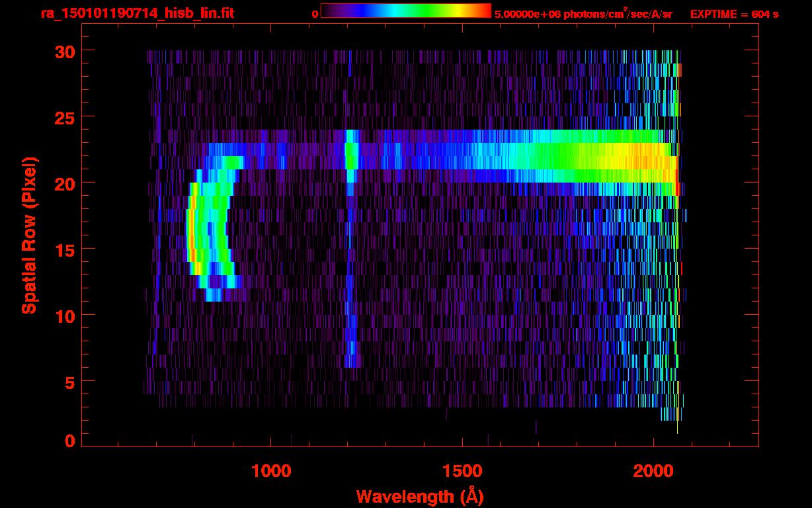This screenshot has height=508, width=812.
Task: Click the 5.00000e+06 photons colorbar maximum label
Action: coord(583,13)
